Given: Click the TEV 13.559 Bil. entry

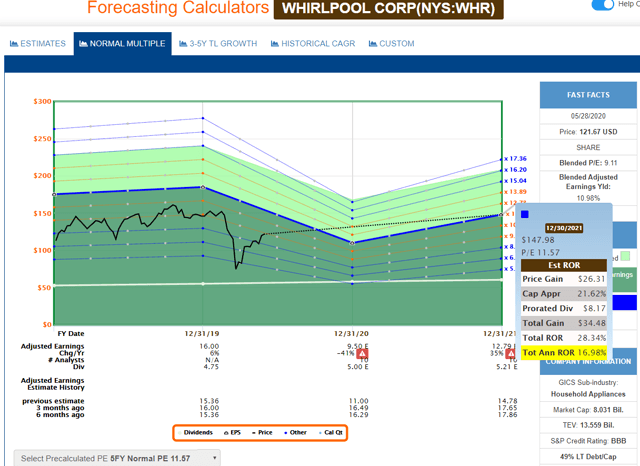Looking at the screenshot, I should click(588, 425).
